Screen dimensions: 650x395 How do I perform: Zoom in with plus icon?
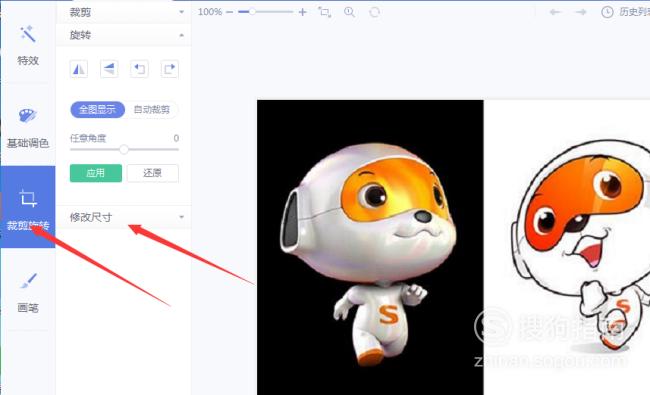coord(303,12)
